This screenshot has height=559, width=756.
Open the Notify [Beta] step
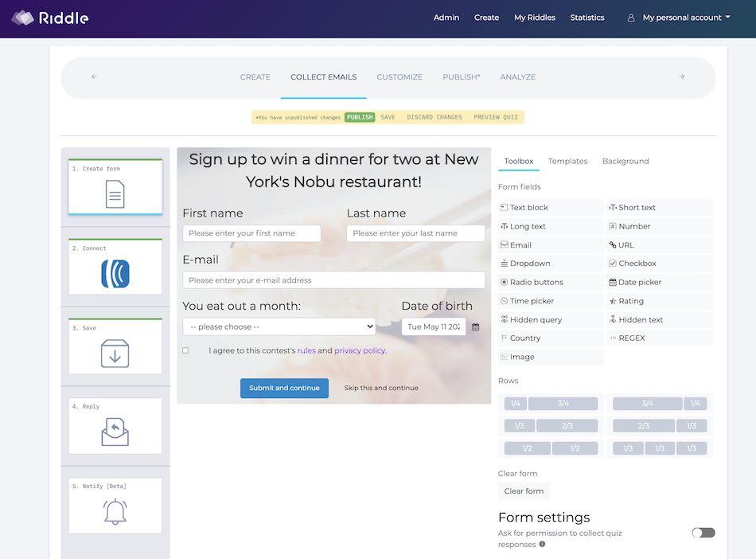(x=115, y=505)
